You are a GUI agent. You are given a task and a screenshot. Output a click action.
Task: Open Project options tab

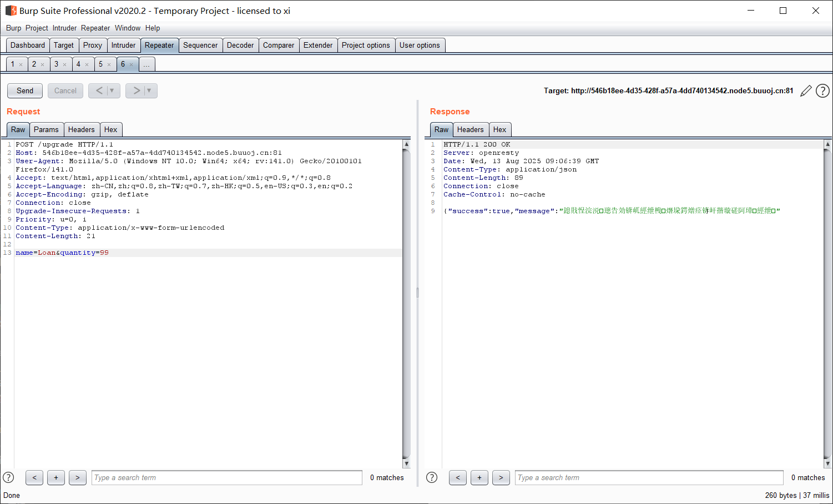[366, 46]
